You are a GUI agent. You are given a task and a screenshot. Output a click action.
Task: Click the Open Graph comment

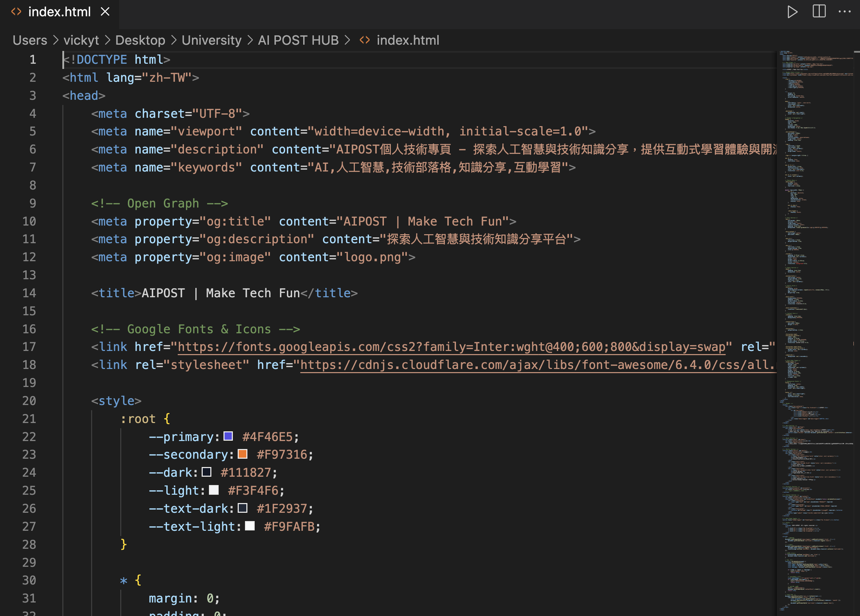pos(160,203)
